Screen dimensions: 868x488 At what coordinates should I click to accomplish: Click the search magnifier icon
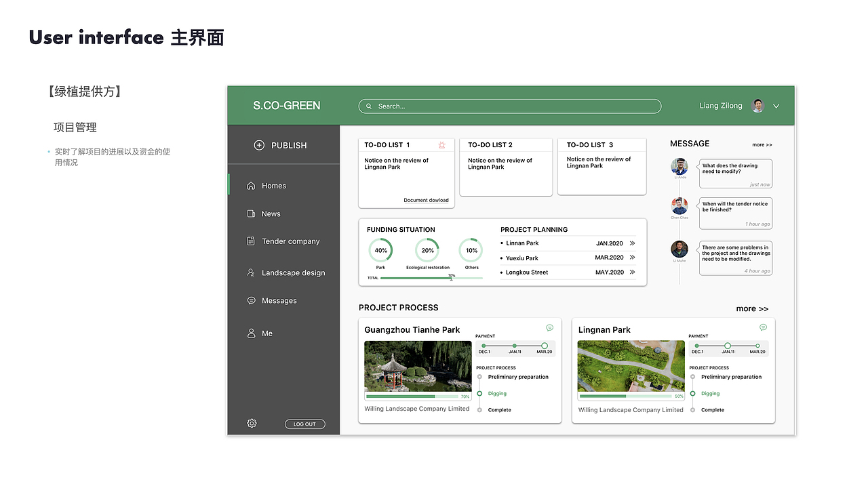(x=369, y=106)
